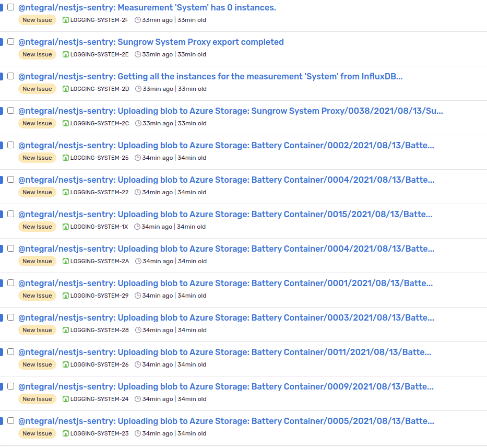This screenshot has height=448, width=487.
Task: Click the clock icon in the LOGGING-SYSTEM-2F row
Action: pyautogui.click(x=138, y=20)
